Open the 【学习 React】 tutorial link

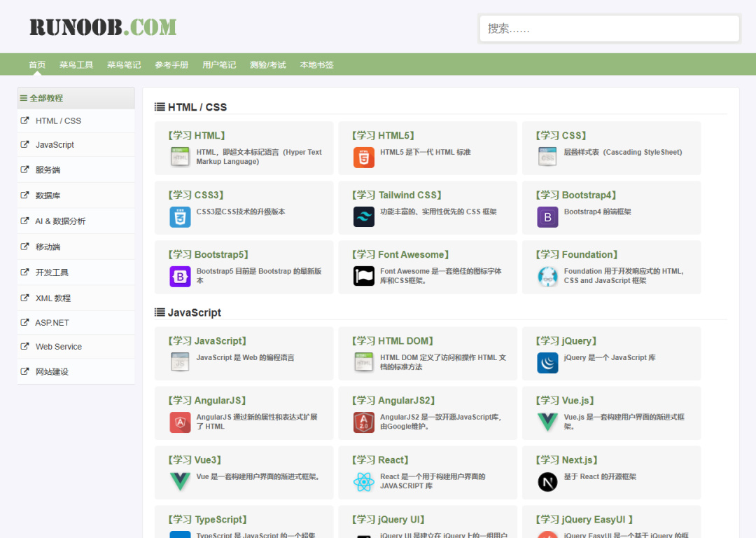point(380,460)
